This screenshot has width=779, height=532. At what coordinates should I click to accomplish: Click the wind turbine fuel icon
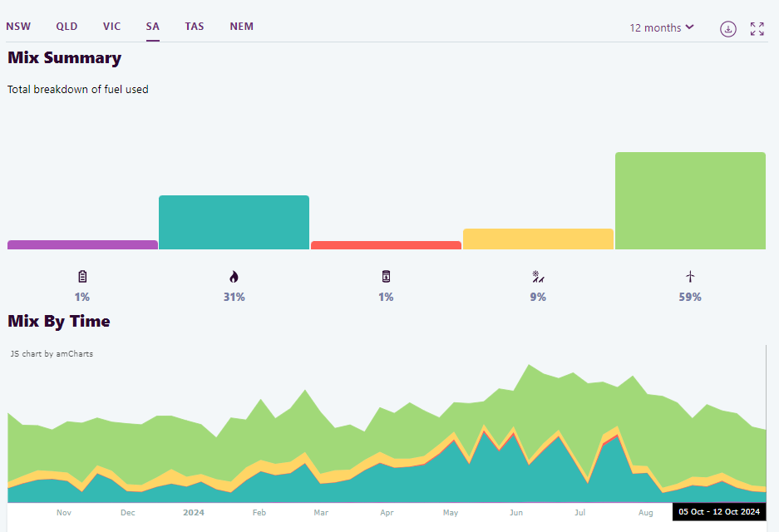[690, 277]
